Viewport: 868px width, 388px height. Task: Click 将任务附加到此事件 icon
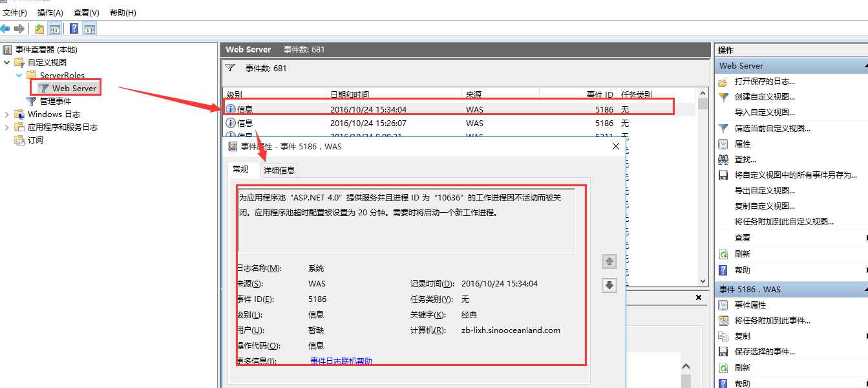coord(723,321)
